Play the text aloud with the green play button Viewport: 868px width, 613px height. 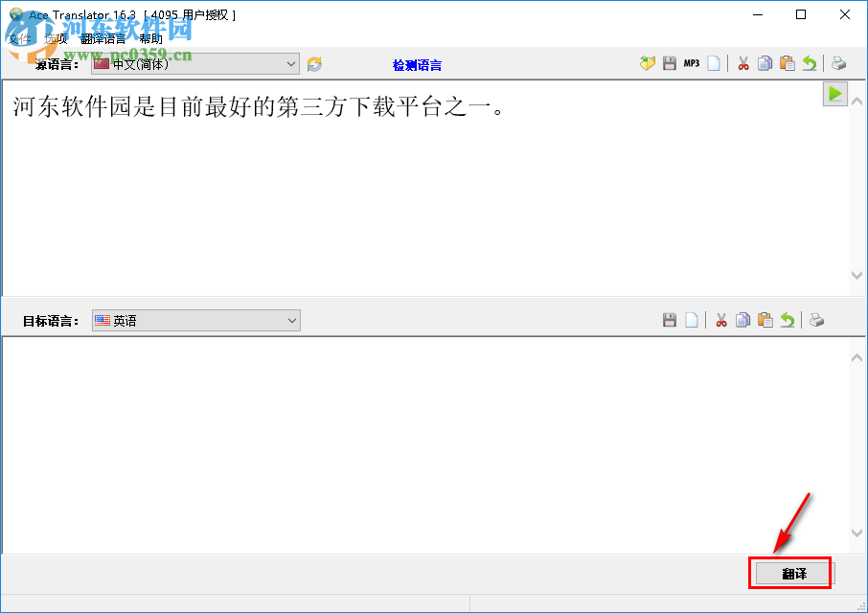click(x=834, y=94)
